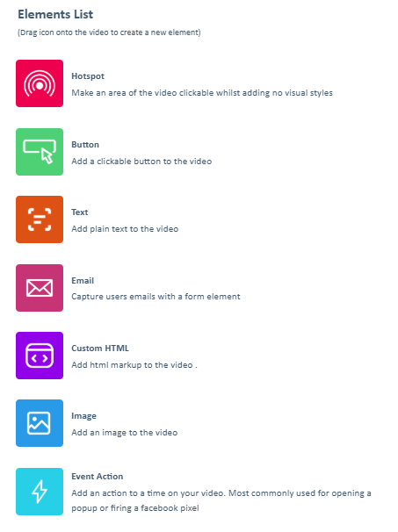The height and width of the screenshot is (532, 398).
Task: Click 'Capture users emails' description text
Action: 156,297
